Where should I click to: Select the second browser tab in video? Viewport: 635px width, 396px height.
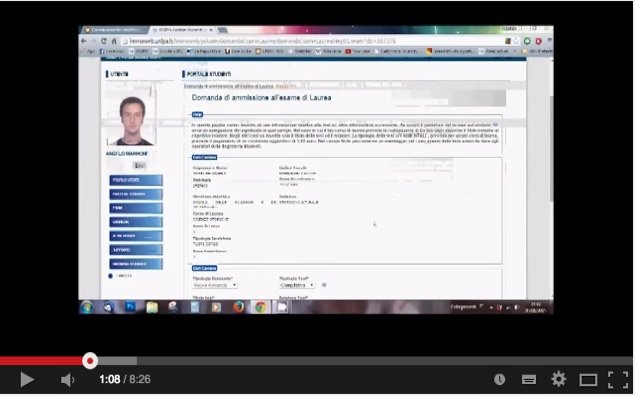coord(184,30)
